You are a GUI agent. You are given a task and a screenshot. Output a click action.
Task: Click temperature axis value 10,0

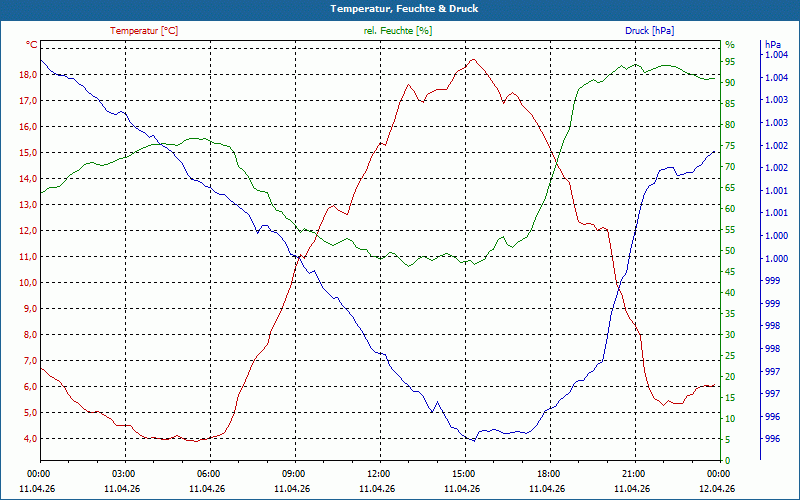point(28,283)
